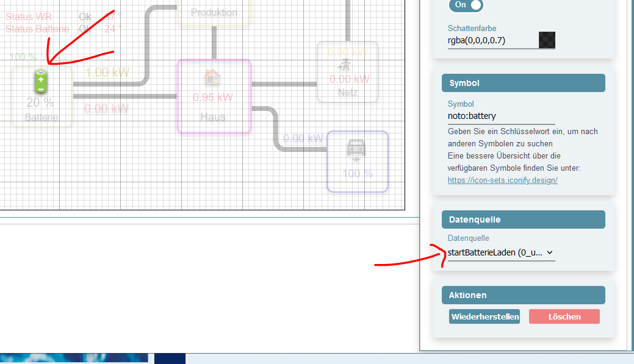Viewport: 634px width, 364px height.
Task: Click the Datenquelle section header
Action: pos(523,219)
